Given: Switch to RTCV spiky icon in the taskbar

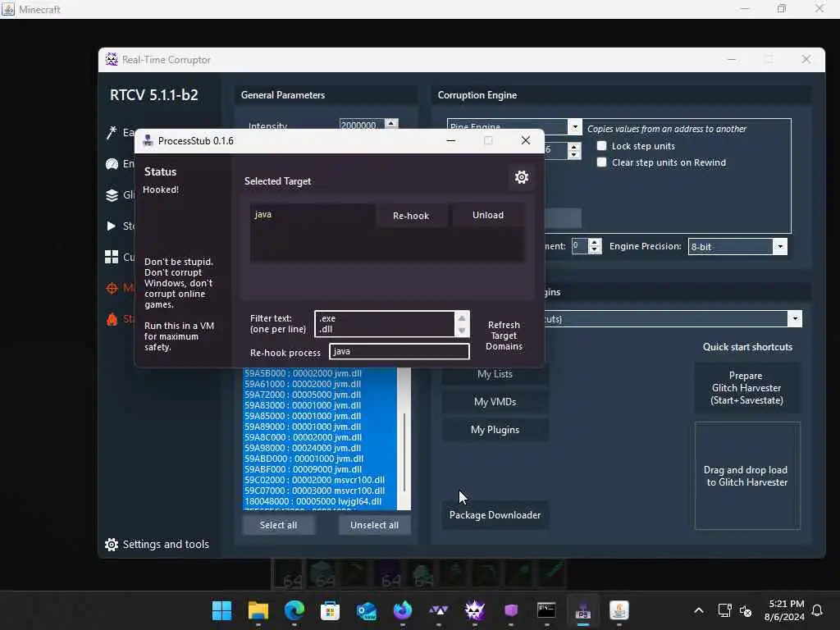Looking at the screenshot, I should 475,610.
